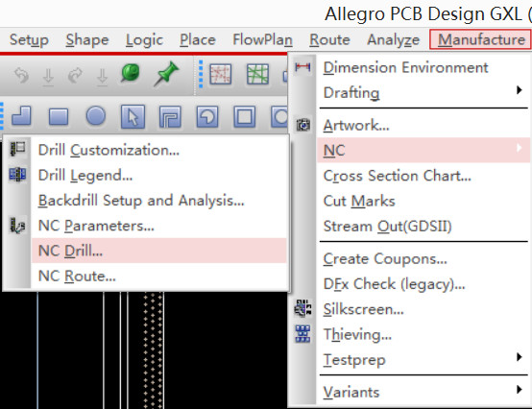Click the rounded-square loop shape icon
Image resolution: width=532 pixels, height=409 pixels.
point(207,117)
